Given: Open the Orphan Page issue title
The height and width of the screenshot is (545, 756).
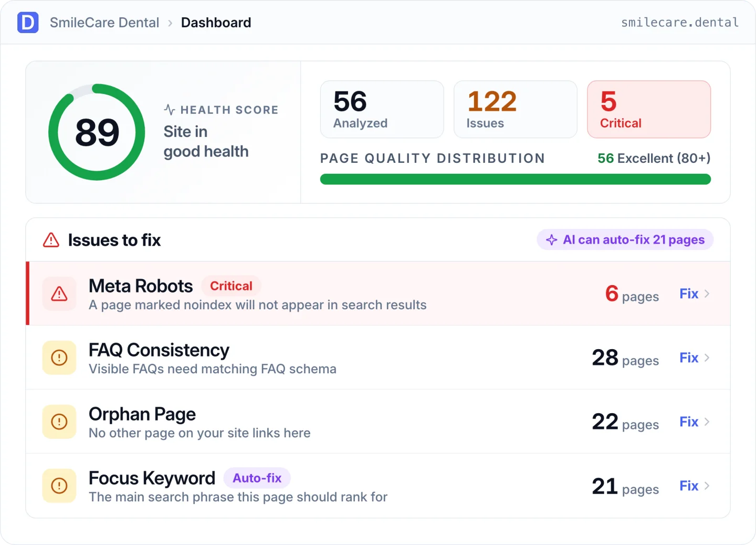Looking at the screenshot, I should click(142, 414).
